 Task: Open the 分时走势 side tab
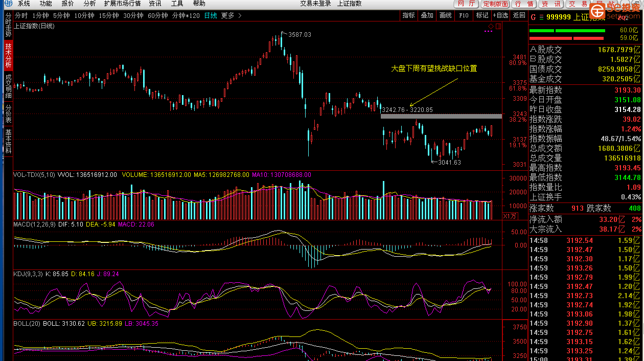pyautogui.click(x=8, y=26)
